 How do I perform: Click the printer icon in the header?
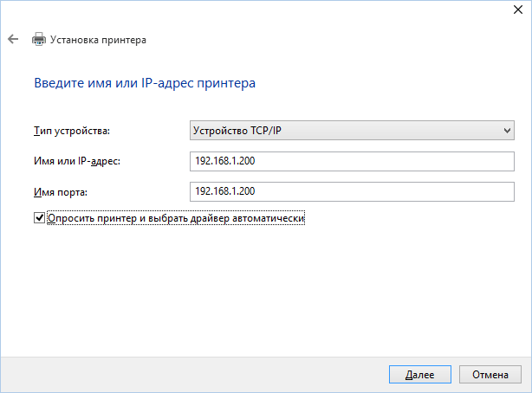click(38, 40)
